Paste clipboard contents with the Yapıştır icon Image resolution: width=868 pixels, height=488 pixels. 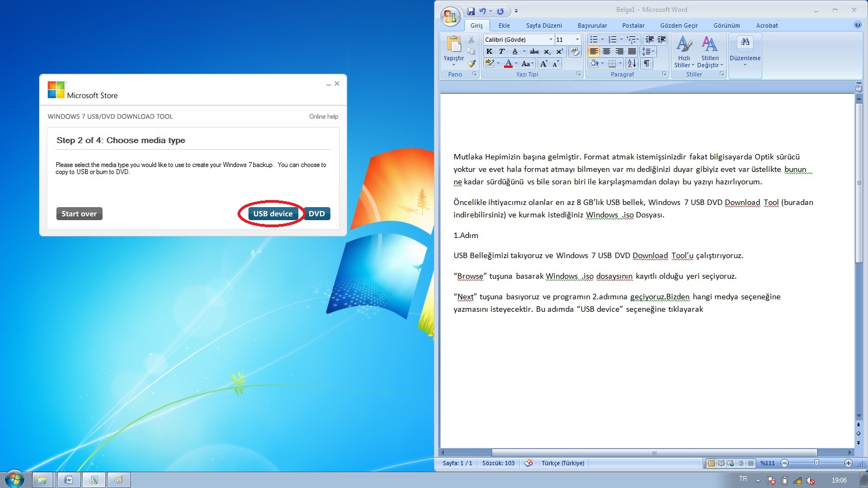point(454,43)
